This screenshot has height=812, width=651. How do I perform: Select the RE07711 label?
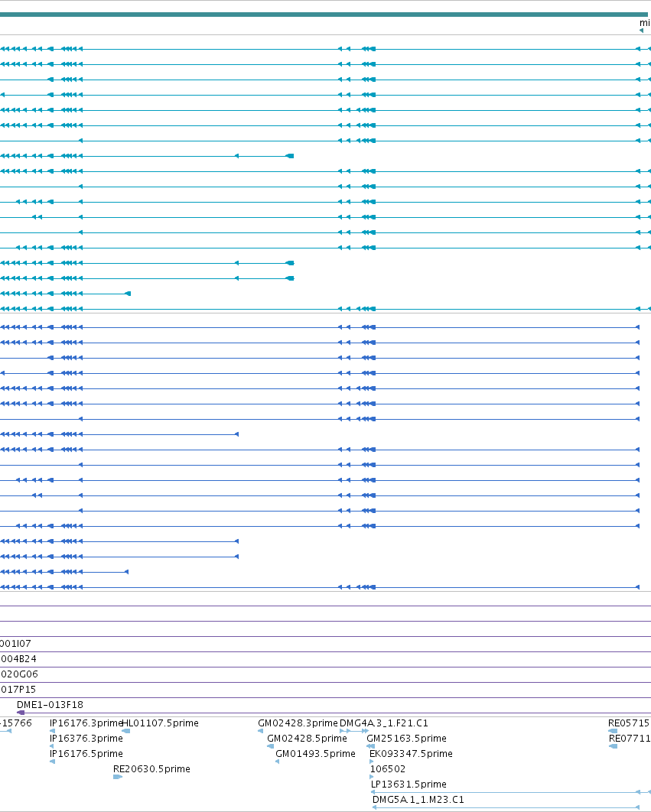[630, 739]
